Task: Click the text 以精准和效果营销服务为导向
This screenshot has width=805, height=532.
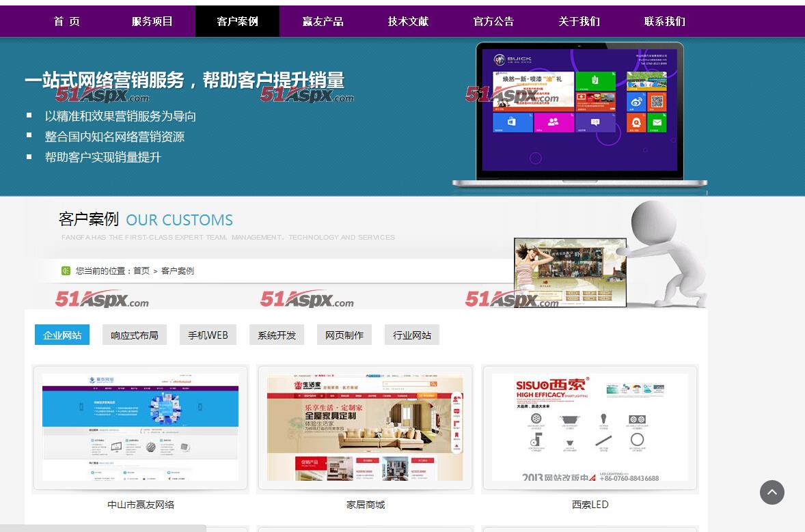Action: click(x=120, y=117)
